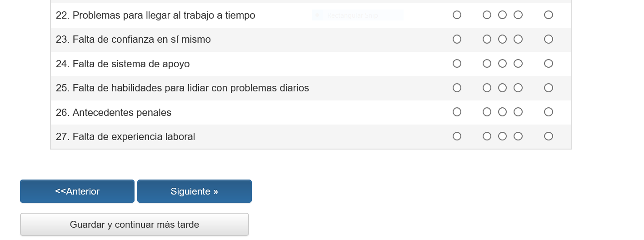Select third radio for 'Antecedentes penales'

(502, 112)
